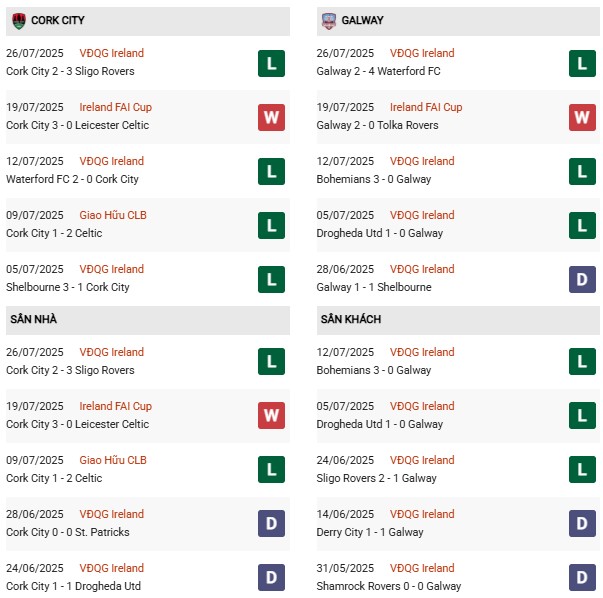Click the W badge for Galway vs Tolka Rovers
This screenshot has height=598, width=603.
coord(582,117)
